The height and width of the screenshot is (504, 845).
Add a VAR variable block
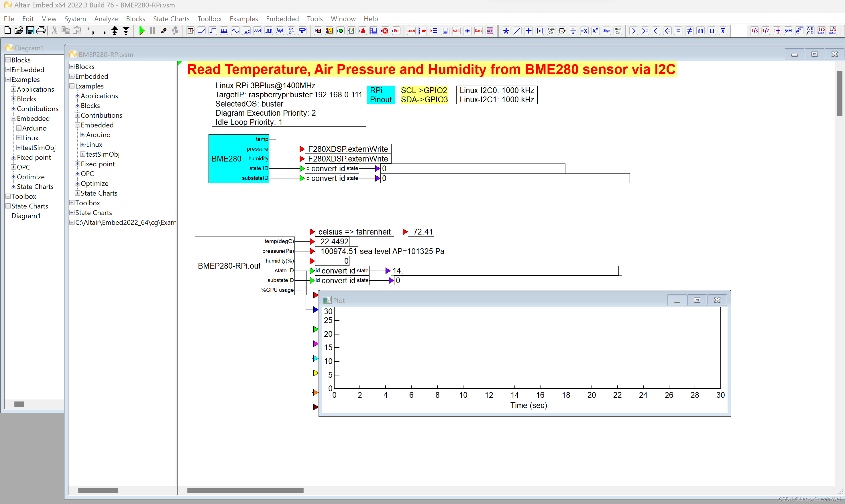pos(456,31)
